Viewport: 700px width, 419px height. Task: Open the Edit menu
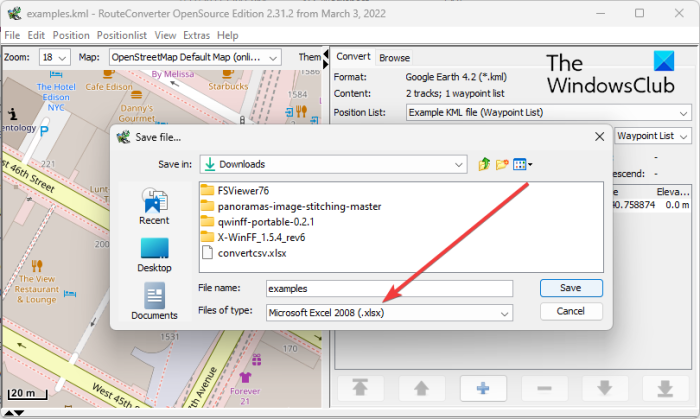pos(36,35)
